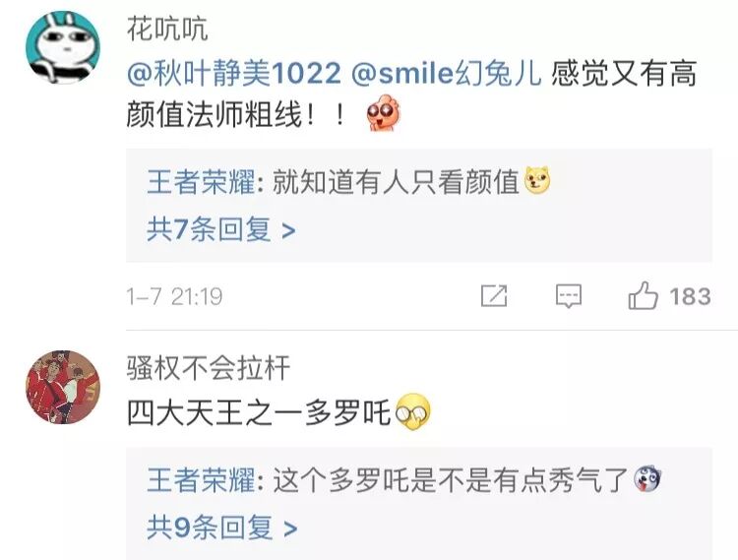Open the comment text 四大天王之一多罗吒
The image size is (738, 560).
(x=259, y=412)
